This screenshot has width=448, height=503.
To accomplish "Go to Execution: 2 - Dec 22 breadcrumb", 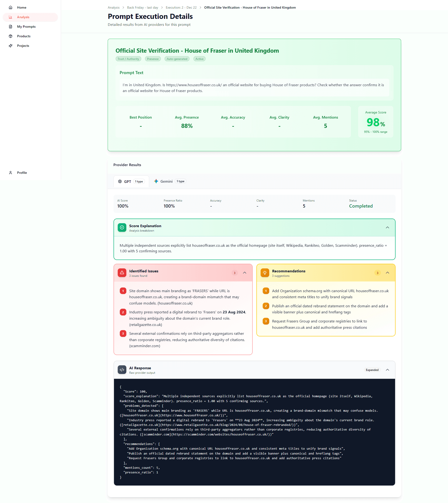I will [x=181, y=8].
